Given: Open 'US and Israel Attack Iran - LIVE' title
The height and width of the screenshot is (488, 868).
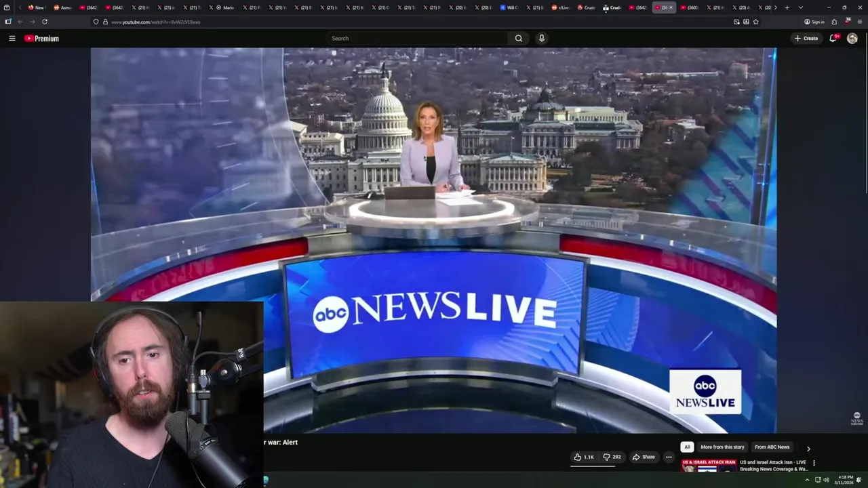Looking at the screenshot, I should tap(774, 466).
